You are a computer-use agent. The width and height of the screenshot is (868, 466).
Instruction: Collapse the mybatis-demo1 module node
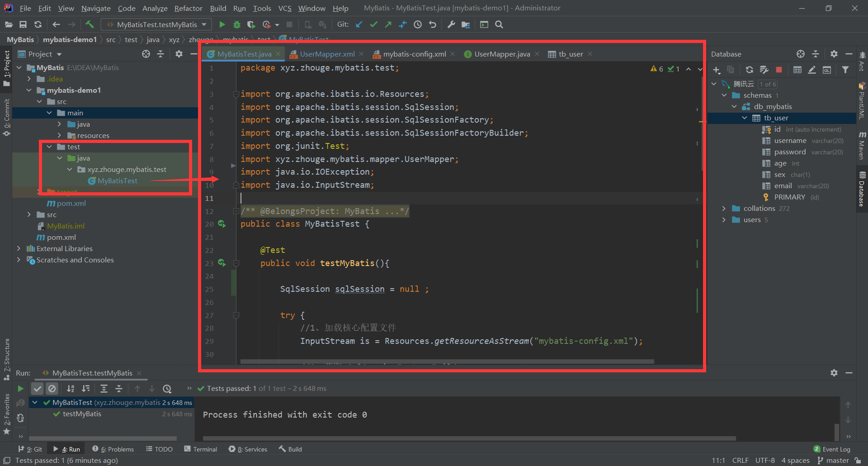[x=29, y=90]
